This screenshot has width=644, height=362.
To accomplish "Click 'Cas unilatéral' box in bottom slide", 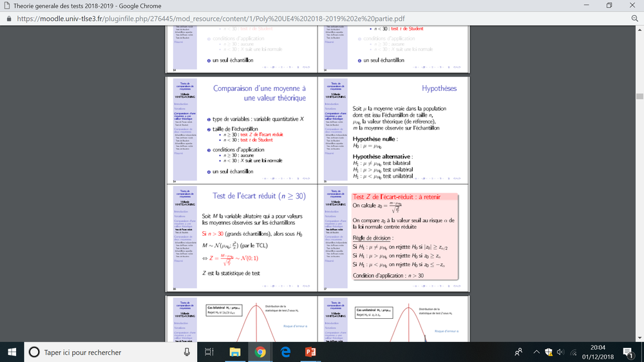I will coord(374,312).
